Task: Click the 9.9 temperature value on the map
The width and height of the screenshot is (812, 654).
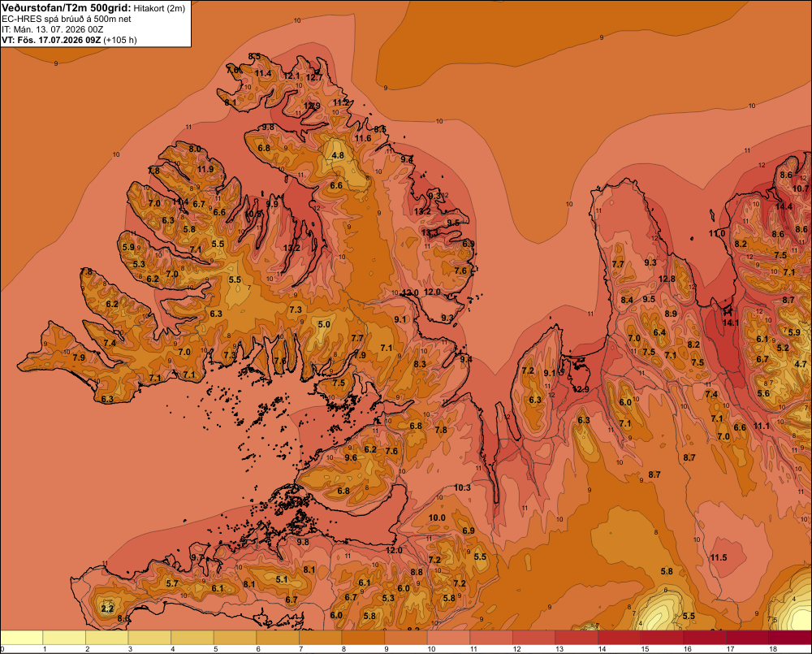Action: coord(272,204)
